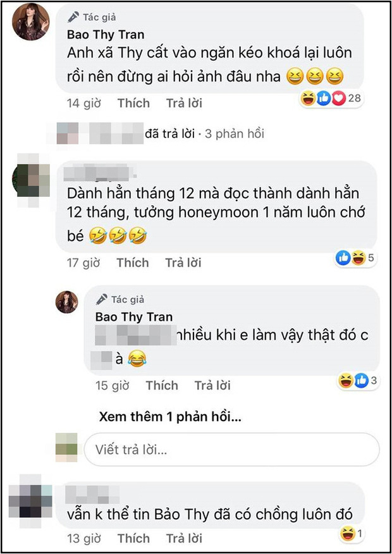Screen dimensions: 392x554
Task: Click author microphone badge on top comment
Action: coord(73,17)
